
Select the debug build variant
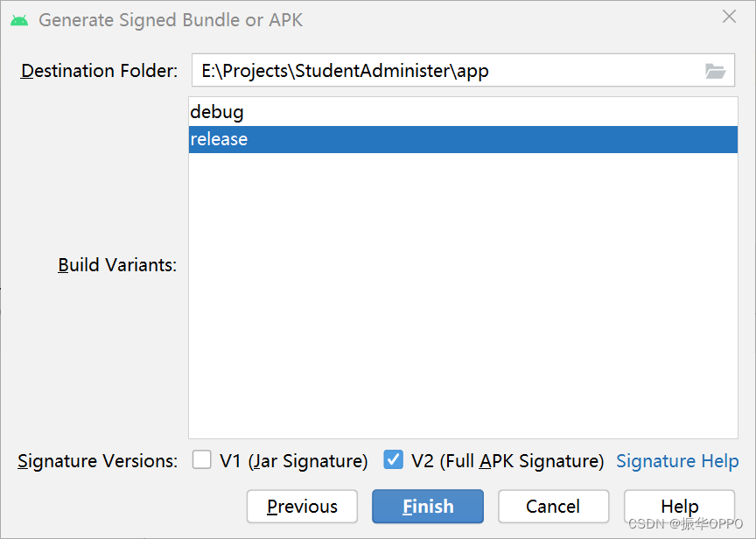pyautogui.click(x=217, y=112)
